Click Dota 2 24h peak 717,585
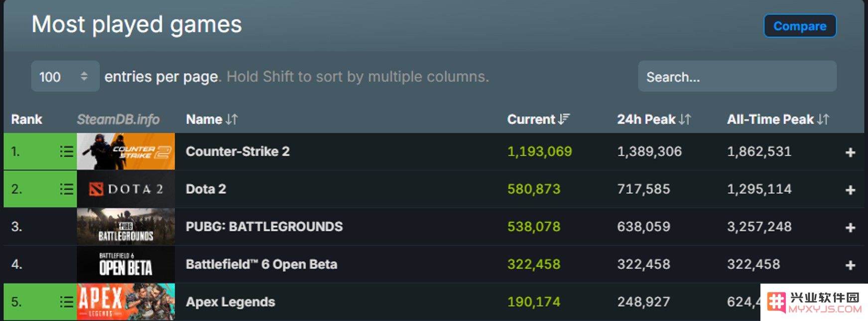Viewport: 868px width, 321px height. (643, 189)
